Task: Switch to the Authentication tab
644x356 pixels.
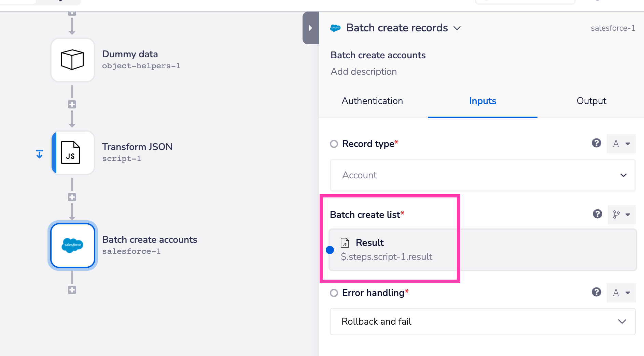Action: coord(372,101)
